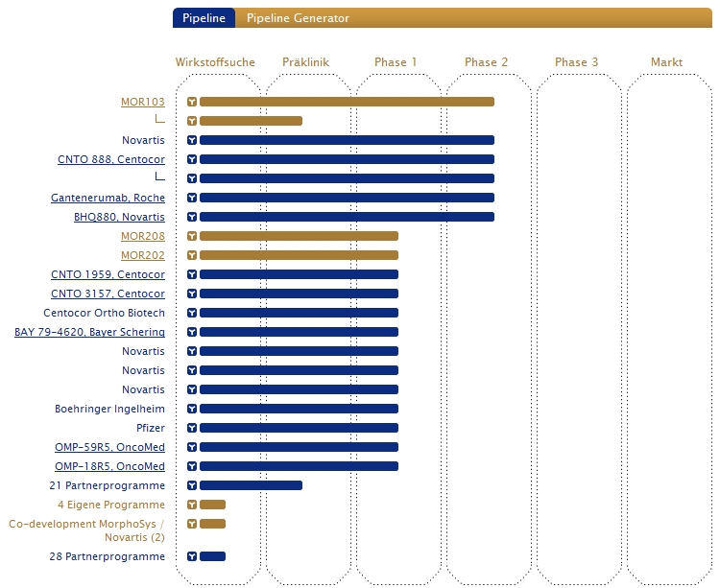Click the 4 Eigene Programme label
This screenshot has height=588, width=720.
tap(111, 505)
